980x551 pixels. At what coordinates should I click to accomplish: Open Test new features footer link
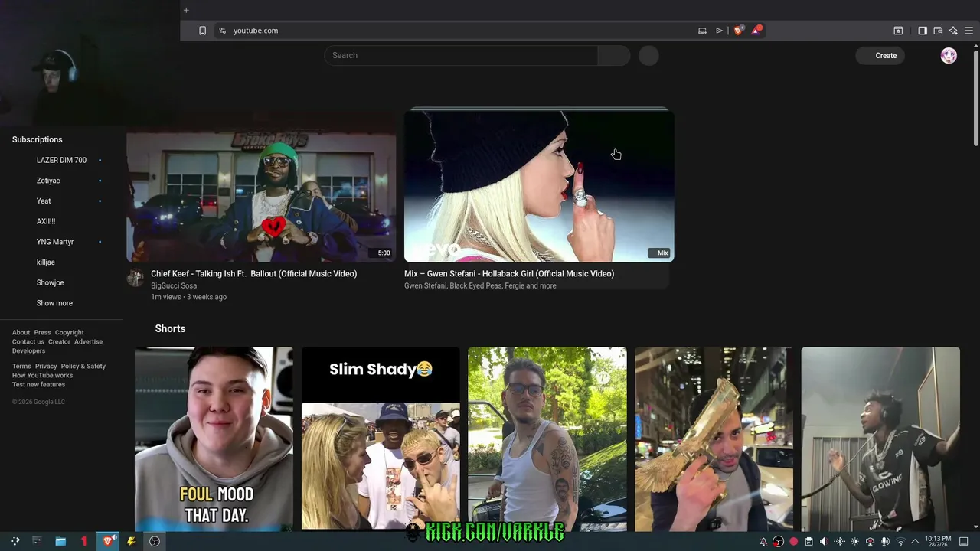[38, 384]
